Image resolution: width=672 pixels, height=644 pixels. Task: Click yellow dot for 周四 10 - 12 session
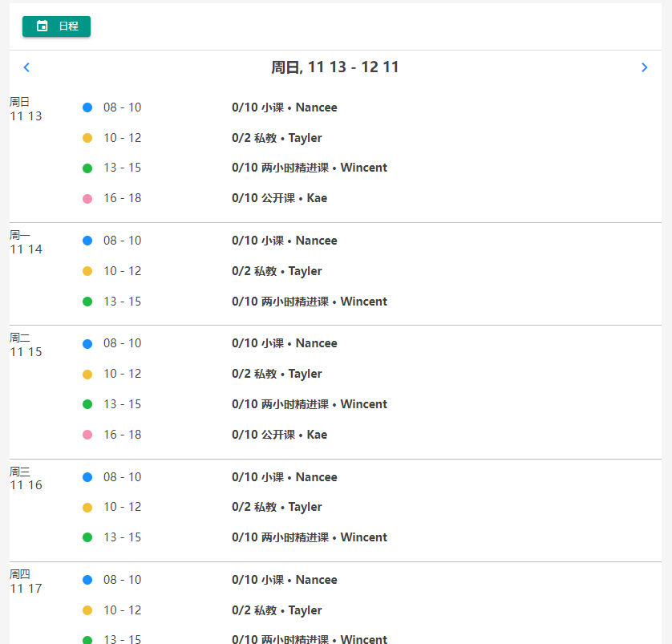point(87,610)
